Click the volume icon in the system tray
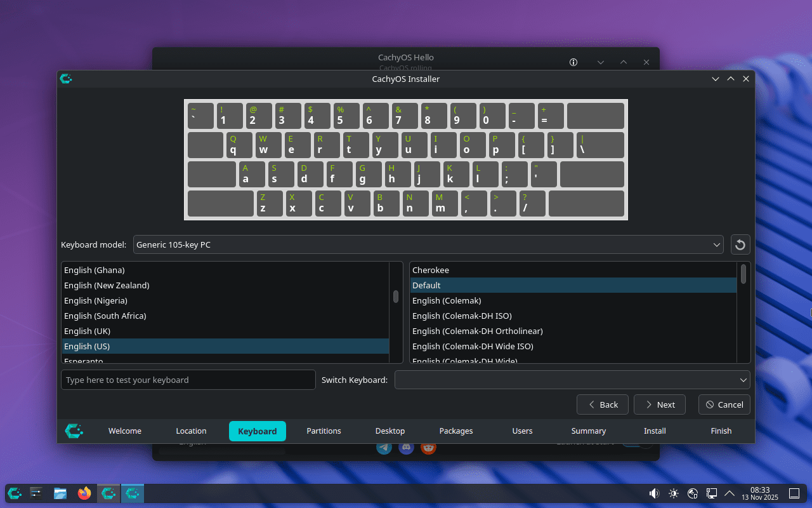 point(653,493)
